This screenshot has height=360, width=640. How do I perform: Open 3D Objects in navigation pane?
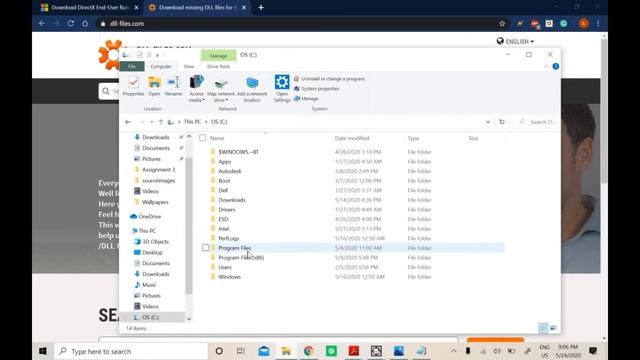point(151,242)
